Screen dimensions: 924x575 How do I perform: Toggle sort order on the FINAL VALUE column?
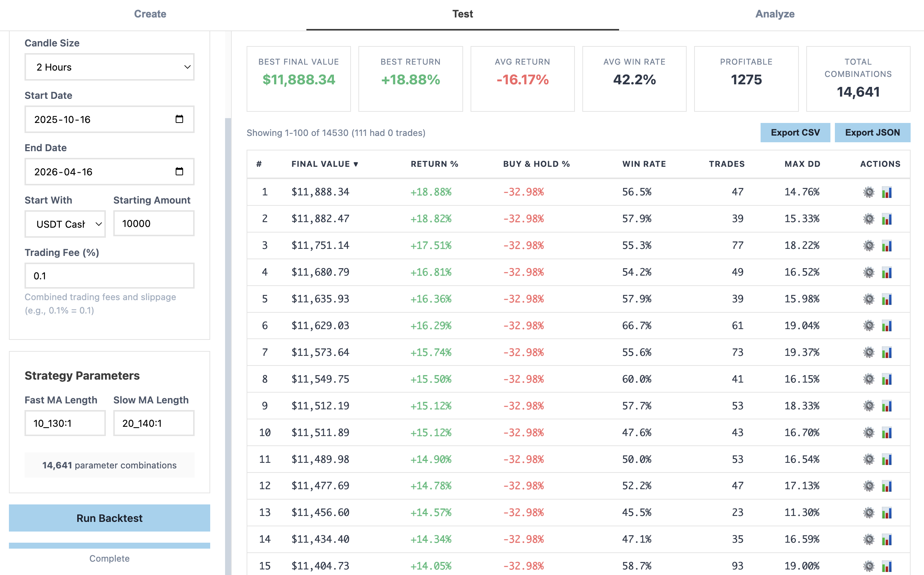324,164
